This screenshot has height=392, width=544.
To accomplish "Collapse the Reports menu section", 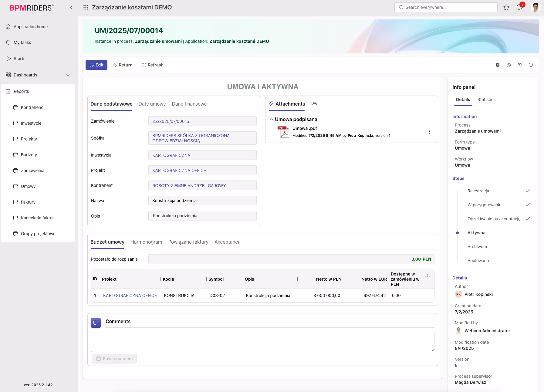I will [x=68, y=91].
